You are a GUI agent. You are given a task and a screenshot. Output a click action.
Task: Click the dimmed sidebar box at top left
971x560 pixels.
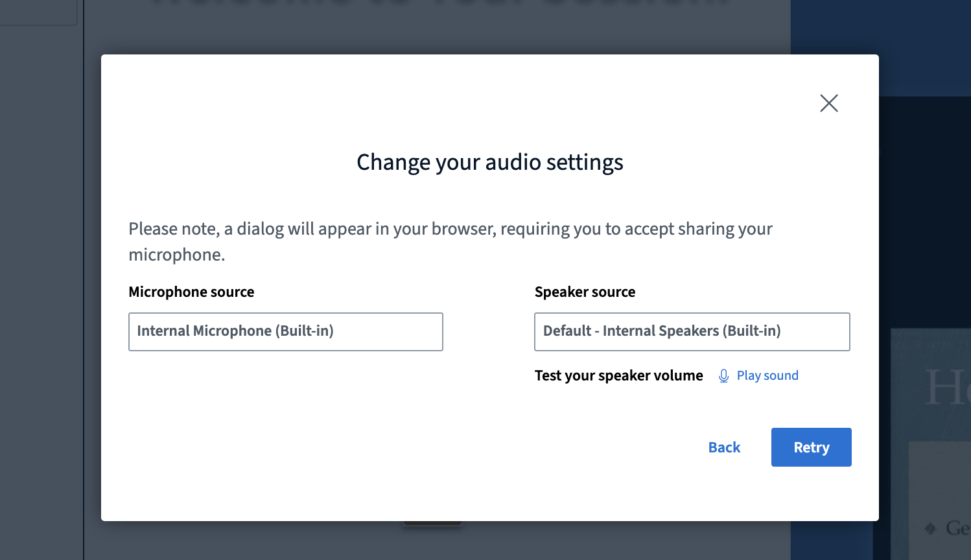(x=38, y=12)
